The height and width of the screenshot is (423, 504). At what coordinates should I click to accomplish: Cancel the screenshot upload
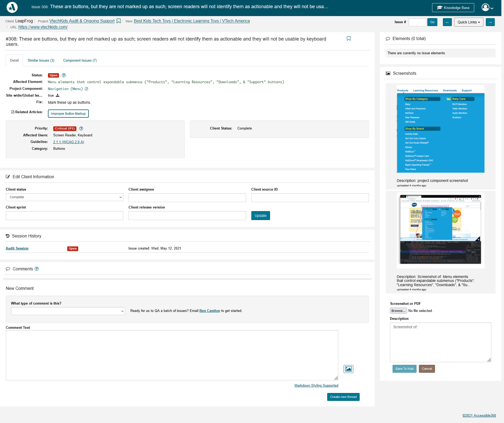427,369
